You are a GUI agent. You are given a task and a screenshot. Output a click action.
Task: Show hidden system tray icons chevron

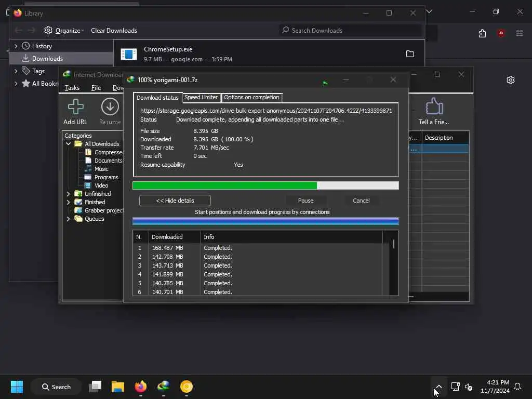pyautogui.click(x=438, y=387)
